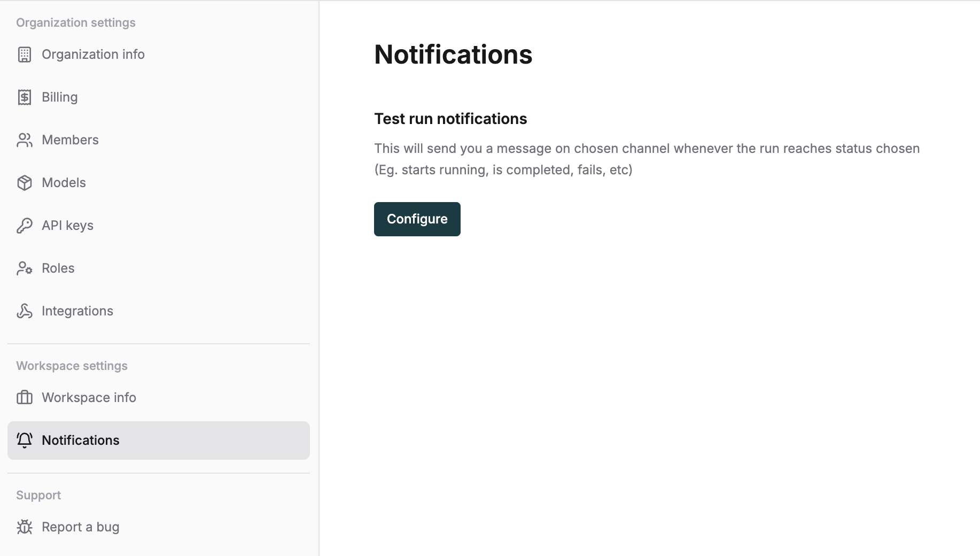Select the receipt icon beside Billing
Image resolution: width=980 pixels, height=556 pixels.
click(25, 97)
